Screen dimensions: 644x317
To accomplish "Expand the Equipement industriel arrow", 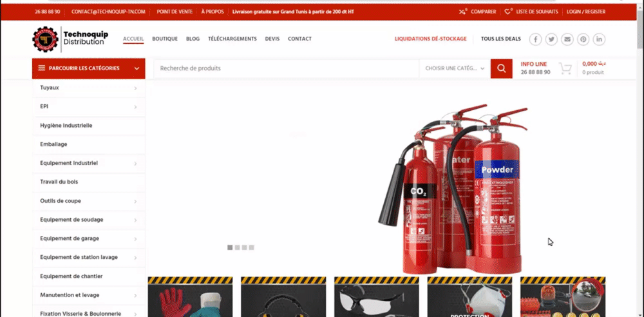I will pyautogui.click(x=135, y=164).
